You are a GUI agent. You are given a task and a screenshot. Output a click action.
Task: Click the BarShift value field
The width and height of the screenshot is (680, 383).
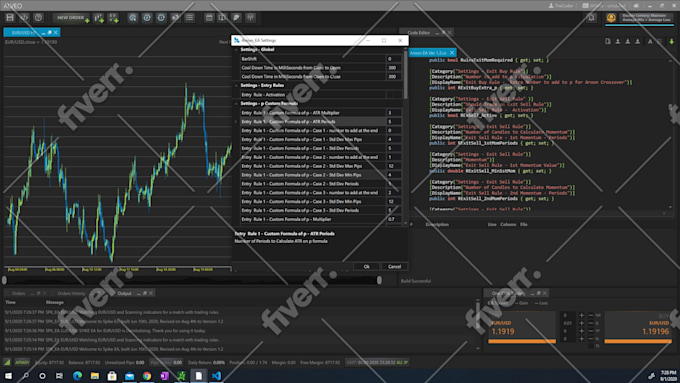[x=394, y=59]
